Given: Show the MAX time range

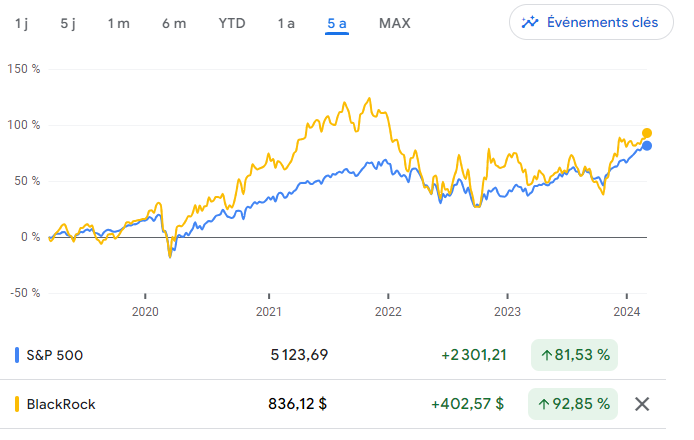Looking at the screenshot, I should (395, 23).
